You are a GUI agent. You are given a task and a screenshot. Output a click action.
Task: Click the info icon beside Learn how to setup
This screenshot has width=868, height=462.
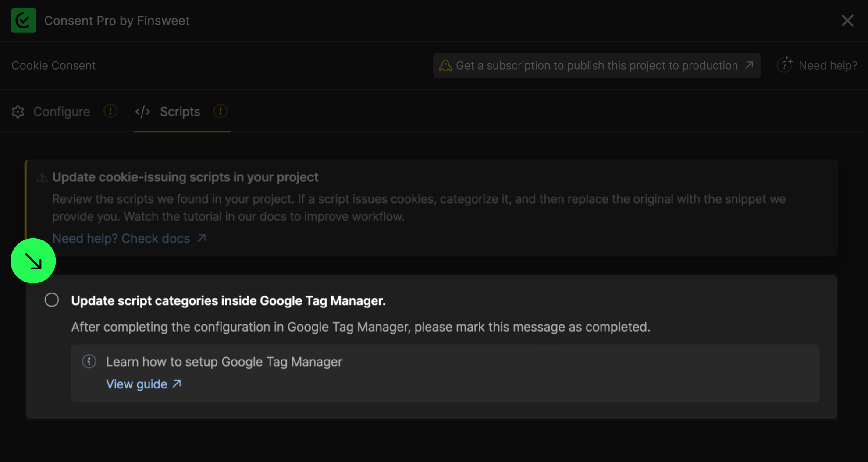pyautogui.click(x=89, y=361)
